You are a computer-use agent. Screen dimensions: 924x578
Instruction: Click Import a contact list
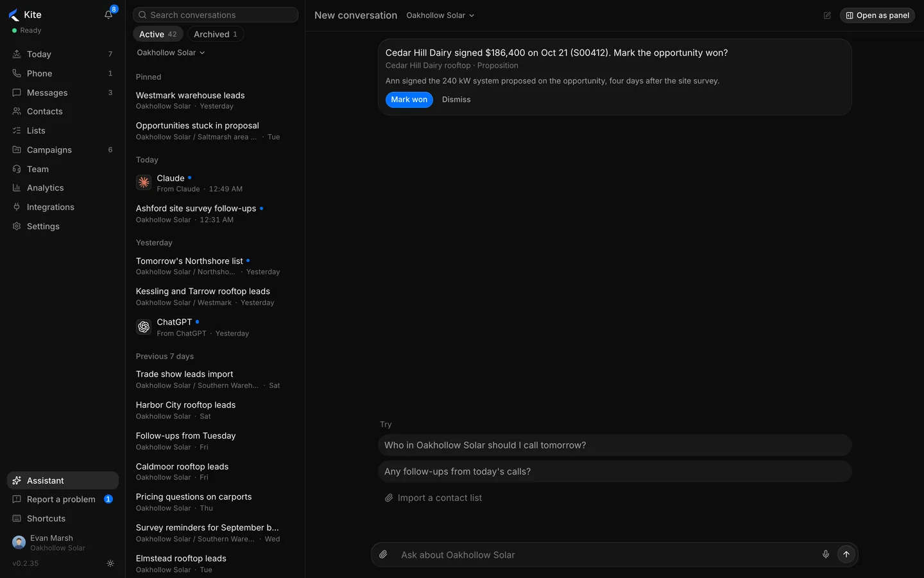coord(433,498)
